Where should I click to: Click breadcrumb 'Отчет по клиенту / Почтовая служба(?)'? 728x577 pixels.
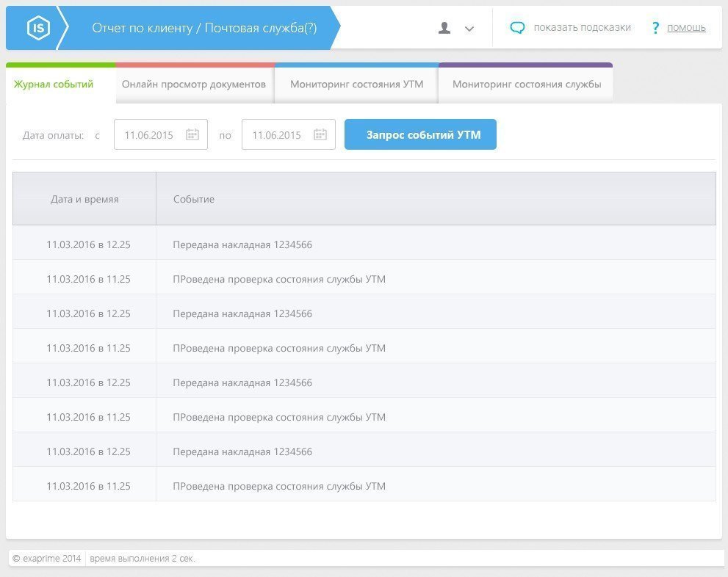point(204,28)
